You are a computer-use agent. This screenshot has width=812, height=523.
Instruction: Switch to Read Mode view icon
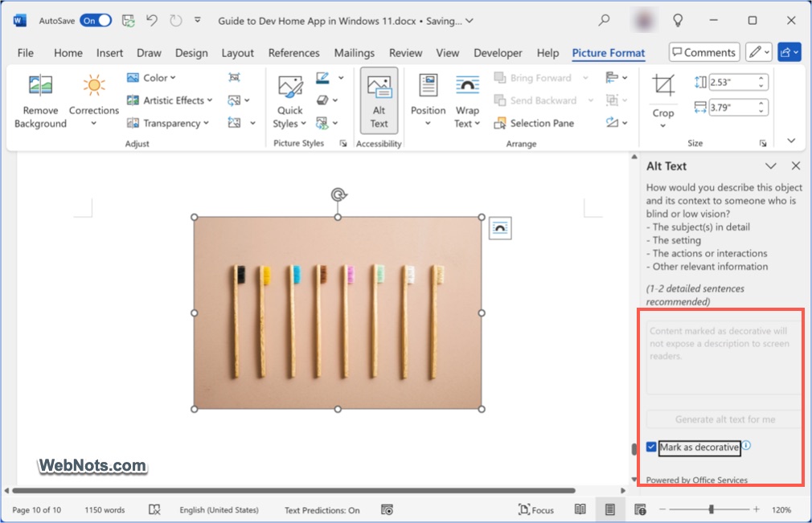pyautogui.click(x=580, y=509)
